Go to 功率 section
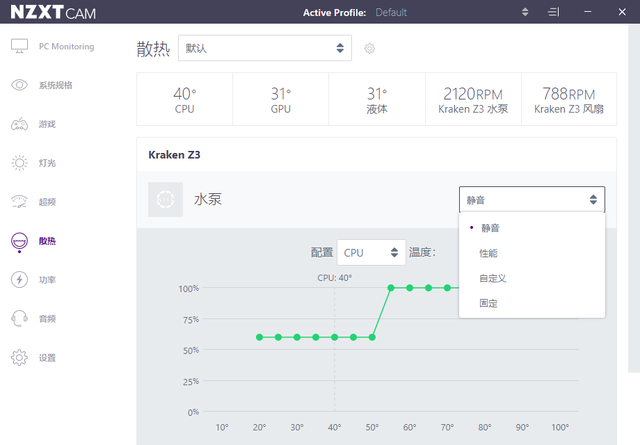Viewport: 640px width, 445px height. (47, 280)
